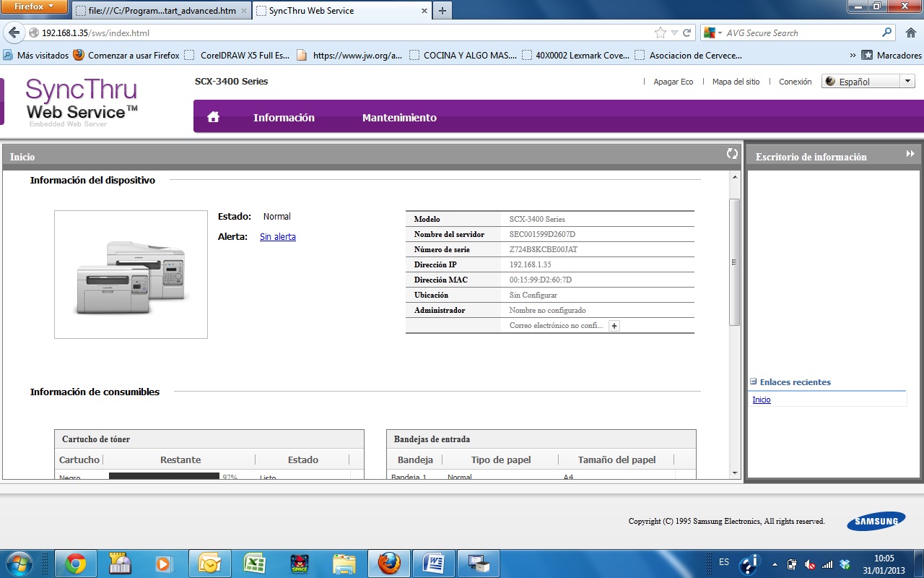The width and height of the screenshot is (924, 578).
Task: Open COCINA Y ALGO MAS bookmark
Action: (463, 55)
